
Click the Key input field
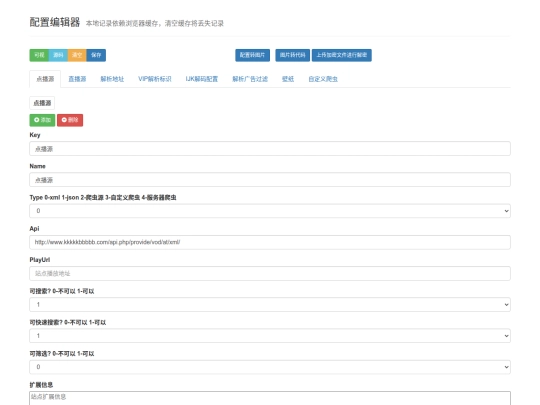point(270,149)
